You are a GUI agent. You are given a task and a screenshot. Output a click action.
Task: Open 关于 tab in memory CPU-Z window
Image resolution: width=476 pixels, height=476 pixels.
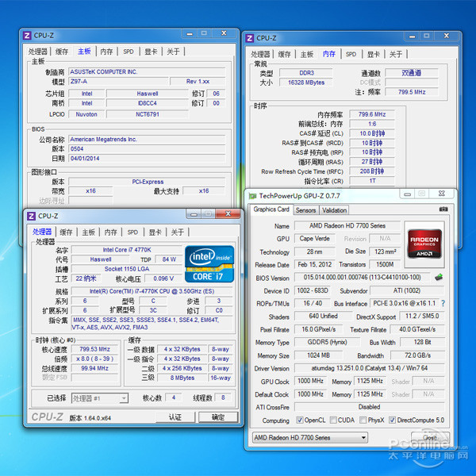(x=396, y=54)
